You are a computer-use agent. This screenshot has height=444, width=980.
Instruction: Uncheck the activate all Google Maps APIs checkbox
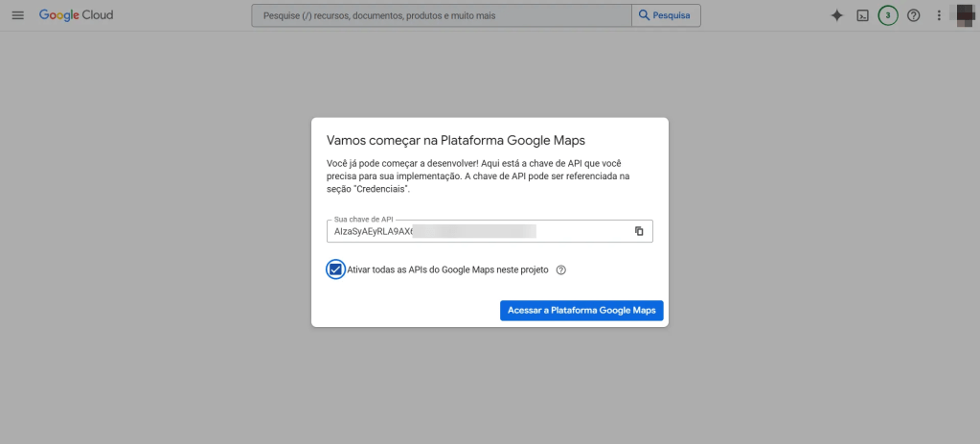click(x=335, y=269)
